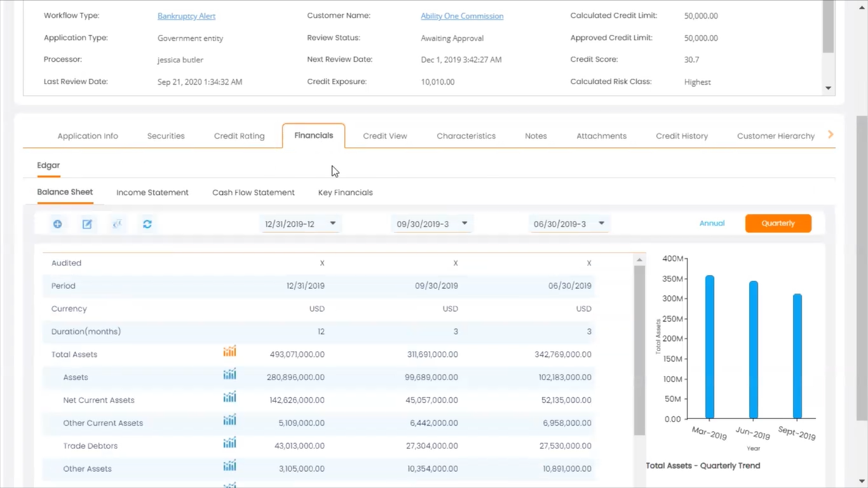Expand the 09/30/2019-3 period dropdown
Image resolution: width=868 pixels, height=488 pixels.
[432, 224]
